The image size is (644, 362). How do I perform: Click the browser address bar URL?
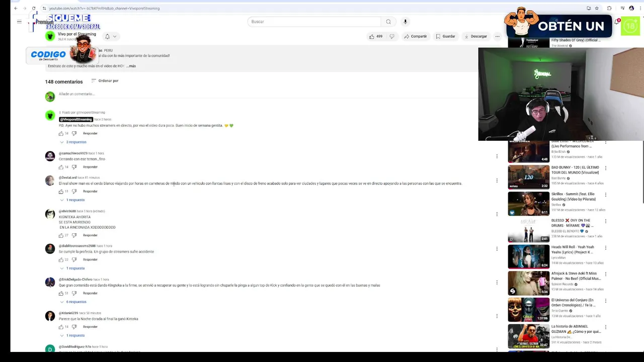[104, 8]
